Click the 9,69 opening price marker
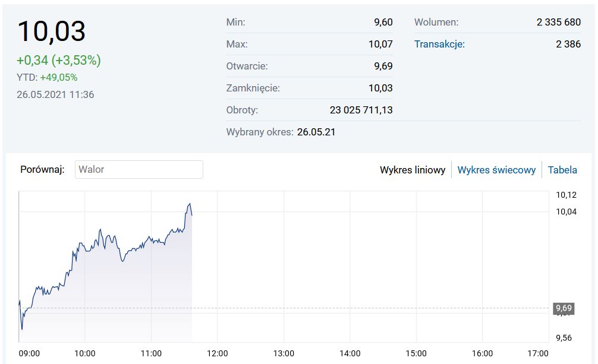Viewport: 598px width, 364px height. point(563,308)
